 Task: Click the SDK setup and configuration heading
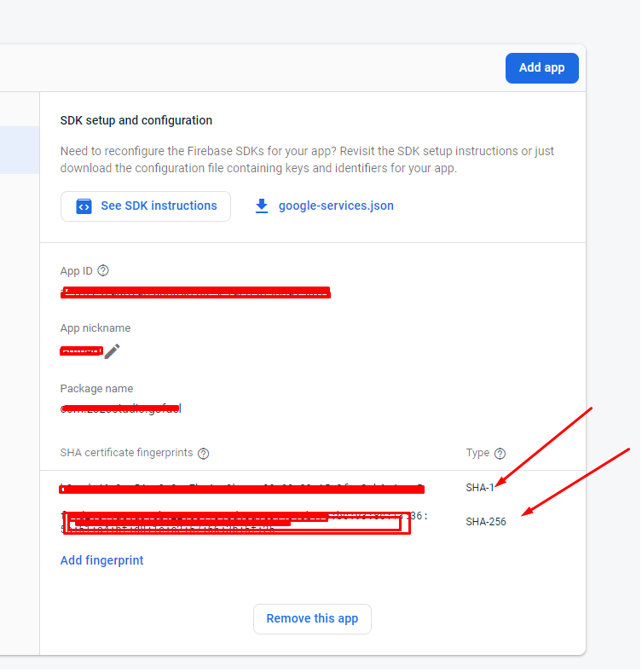tap(136, 120)
